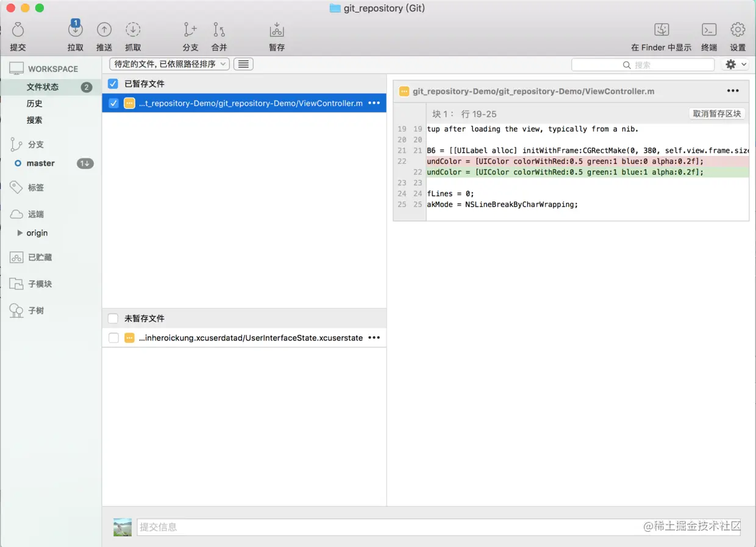The width and height of the screenshot is (756, 547).
Task: Click the tags (标签) sidebar icon
Action: [16, 188]
